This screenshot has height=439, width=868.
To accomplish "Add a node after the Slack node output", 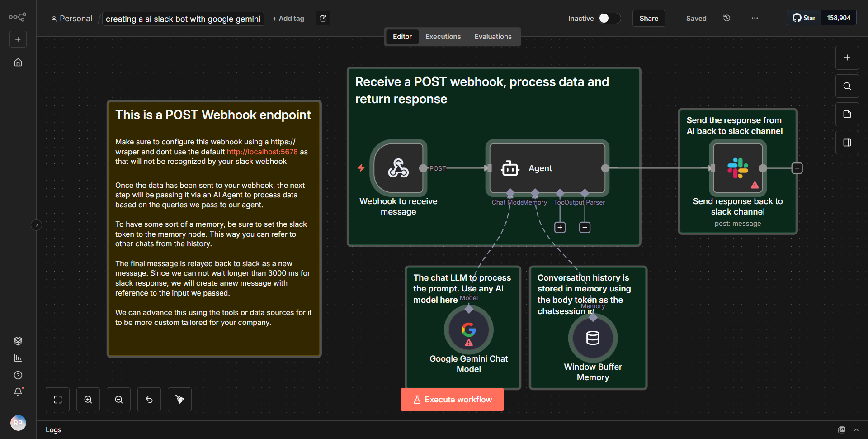I will coord(797,168).
